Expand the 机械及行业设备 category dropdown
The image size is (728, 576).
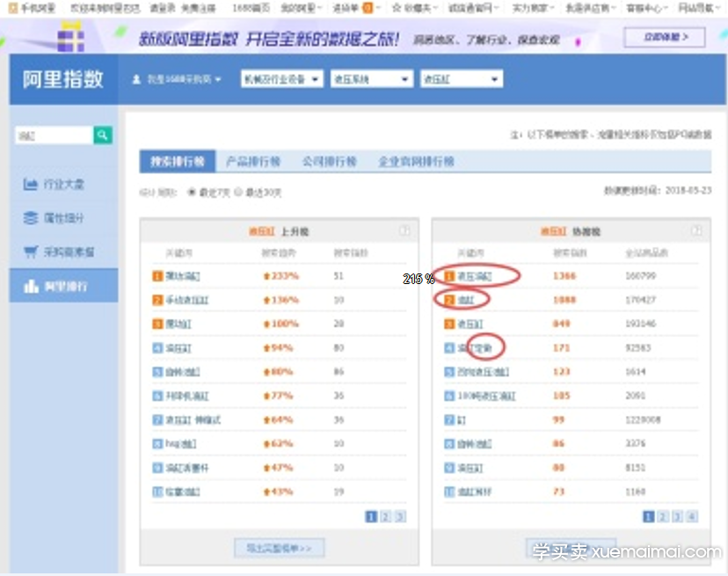282,79
